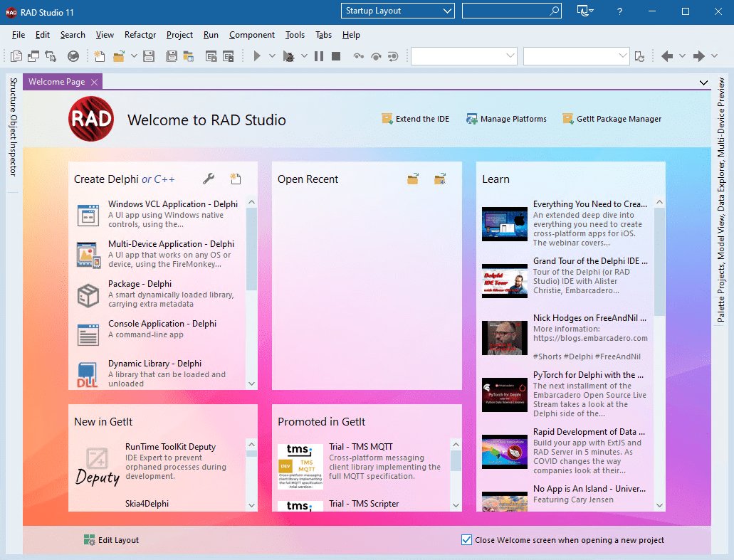Click scroll down arrow in Promoted in GetIt
Image resolution: width=734 pixels, height=560 pixels.
coord(456,505)
